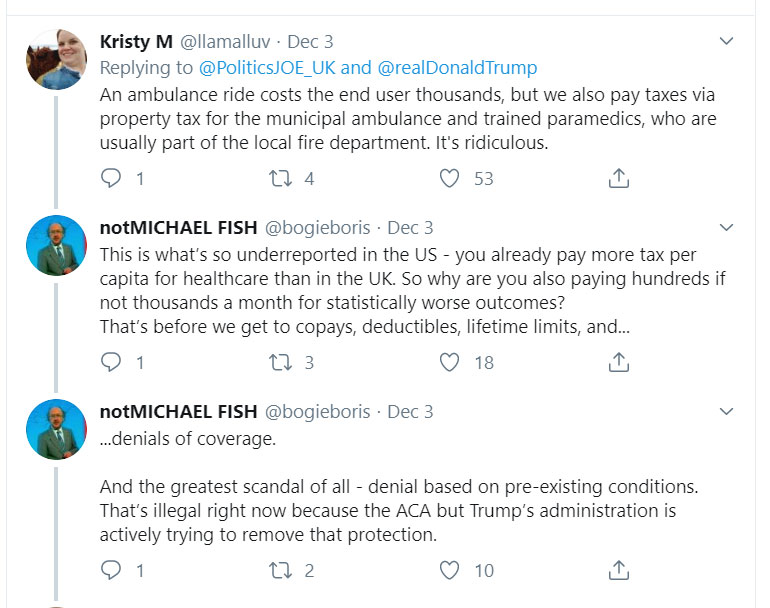Visit the @realDonaldTrump mention link
The width and height of the screenshot is (770, 608).
point(456,68)
